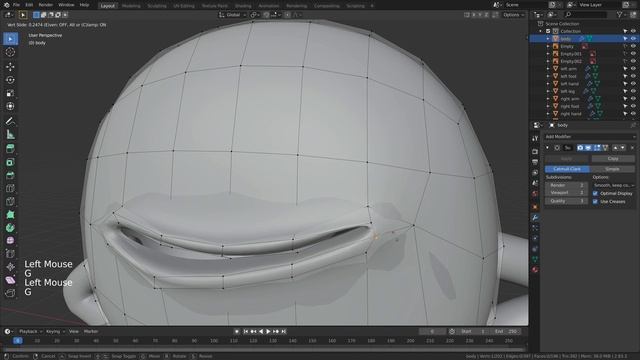Viewport: 640px width, 360px height.
Task: Switch to the UV Editing workspace tab
Action: tap(184, 6)
